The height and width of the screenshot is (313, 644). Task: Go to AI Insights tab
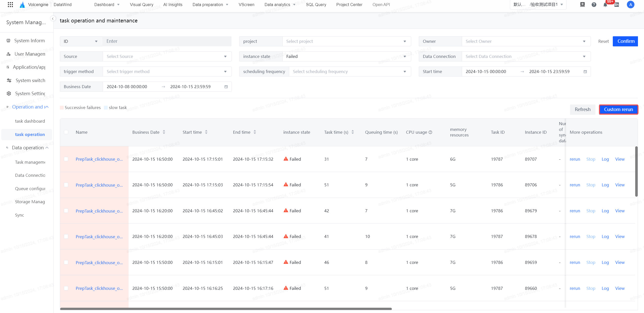tap(173, 5)
